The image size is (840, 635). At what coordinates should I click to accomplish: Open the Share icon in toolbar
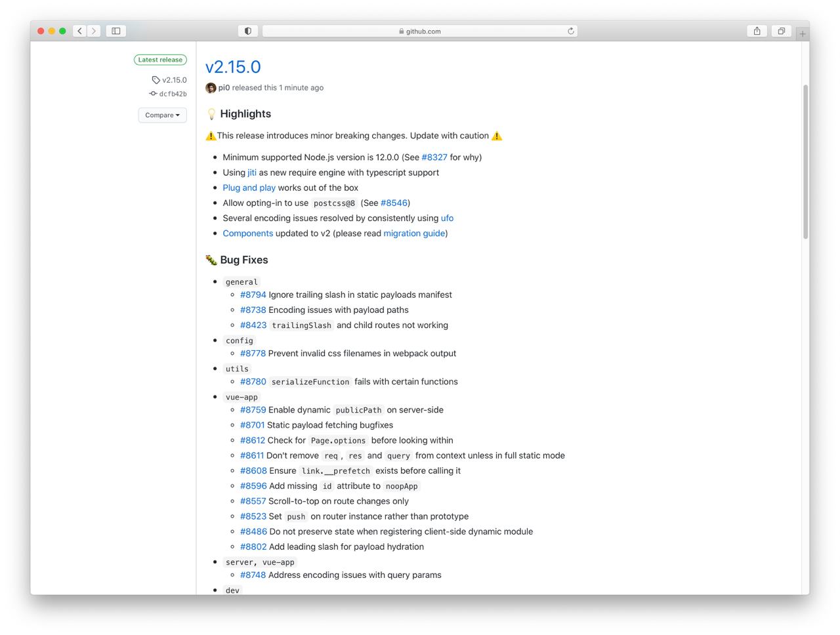click(x=757, y=31)
